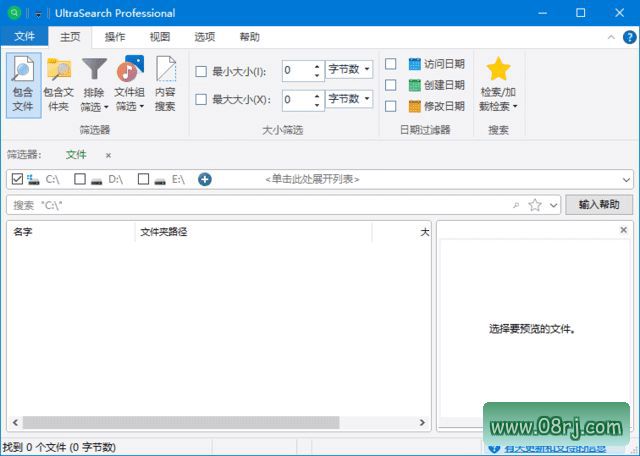Viewport: 640px width, 456px height.
Task: Open the 文件 menu
Action: (24, 37)
